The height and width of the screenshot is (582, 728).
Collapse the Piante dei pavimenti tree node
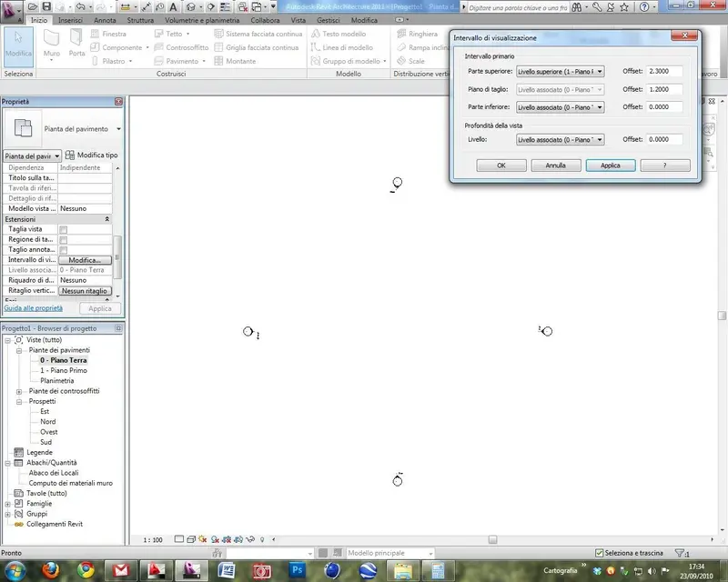tap(19, 351)
